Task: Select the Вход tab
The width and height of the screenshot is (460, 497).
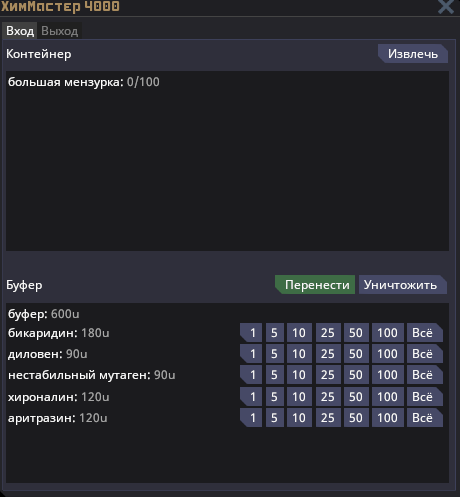Action: coord(20,31)
